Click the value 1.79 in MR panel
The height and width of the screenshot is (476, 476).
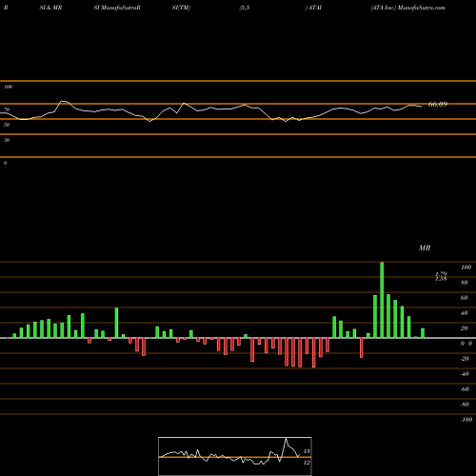[x=441, y=273]
